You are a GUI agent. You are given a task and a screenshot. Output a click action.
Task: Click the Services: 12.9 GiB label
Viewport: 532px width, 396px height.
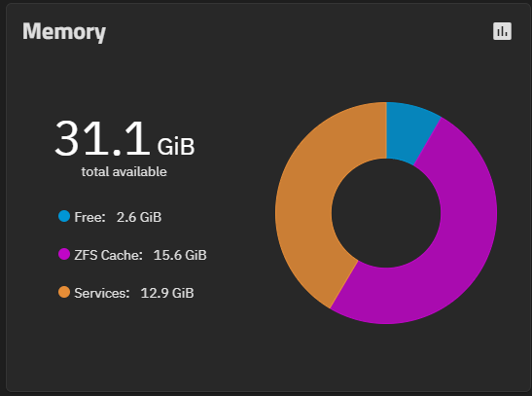(x=133, y=293)
